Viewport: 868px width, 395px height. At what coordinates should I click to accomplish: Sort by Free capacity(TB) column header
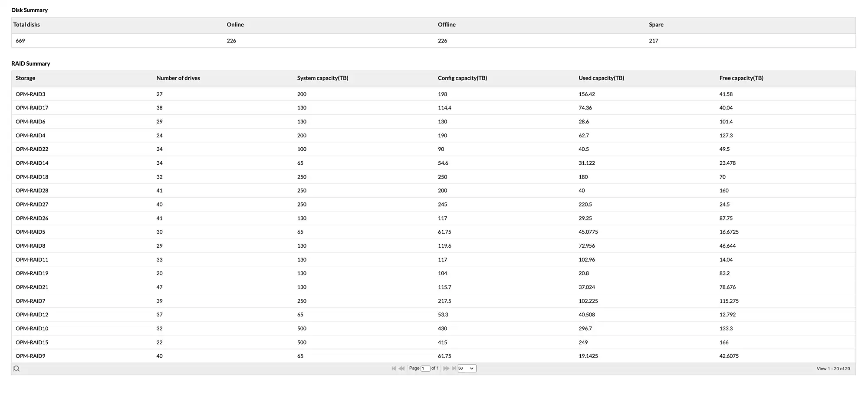pyautogui.click(x=741, y=78)
